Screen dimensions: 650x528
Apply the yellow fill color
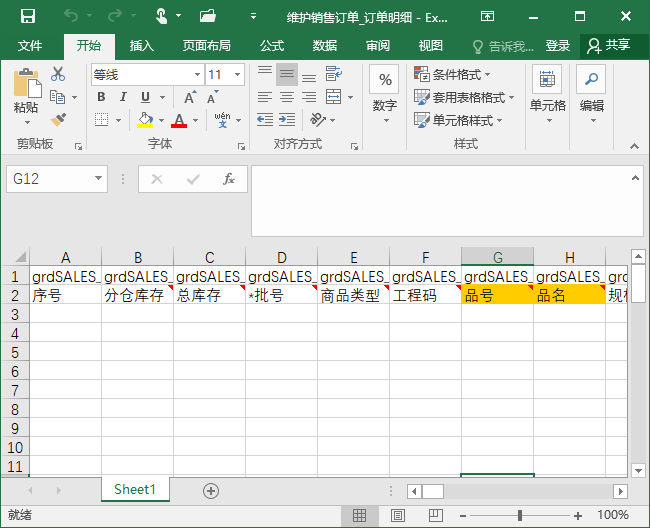point(145,120)
